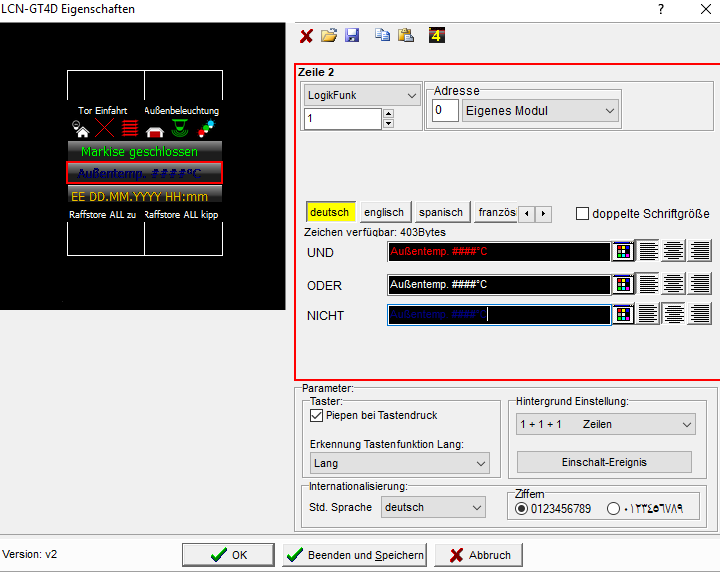Left-align the UND row text

tap(649, 252)
